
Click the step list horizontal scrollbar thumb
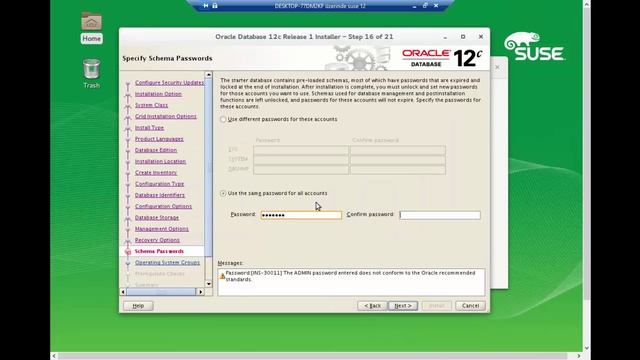[x=161, y=292]
